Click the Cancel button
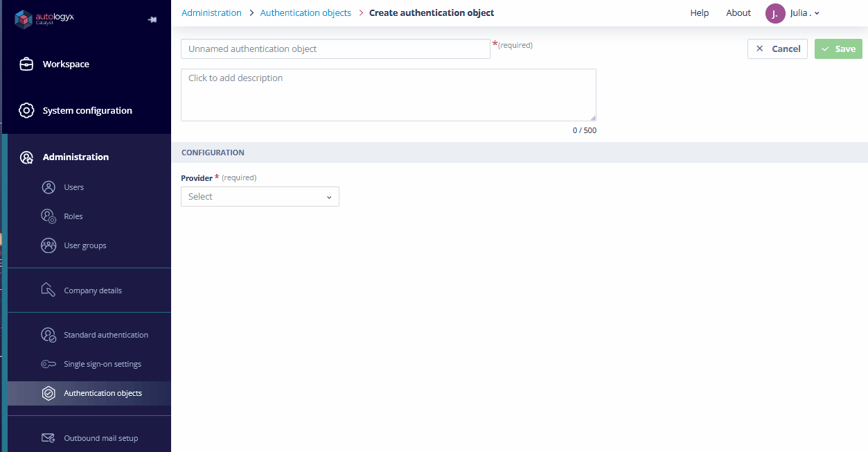868x452 pixels. pos(777,49)
